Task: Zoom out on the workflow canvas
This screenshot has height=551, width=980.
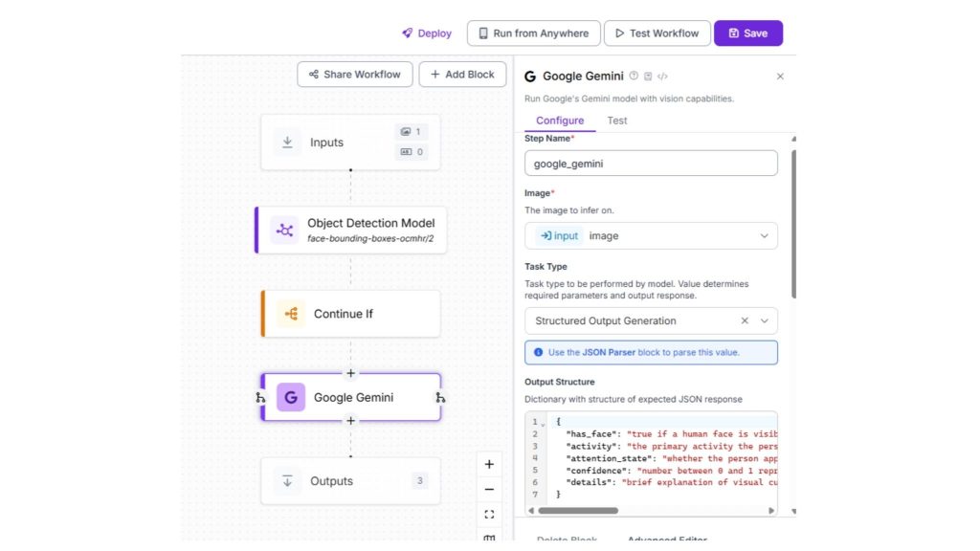Action: [489, 489]
